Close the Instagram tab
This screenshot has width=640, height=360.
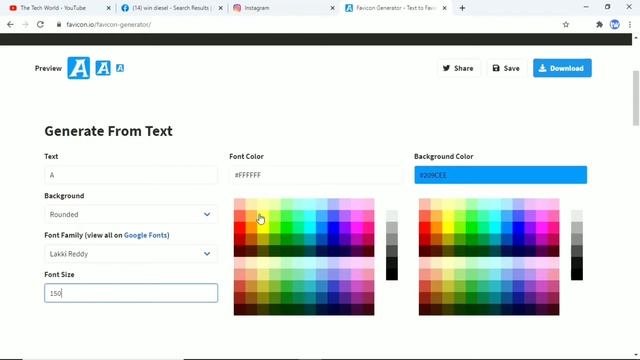pyautogui.click(x=333, y=8)
